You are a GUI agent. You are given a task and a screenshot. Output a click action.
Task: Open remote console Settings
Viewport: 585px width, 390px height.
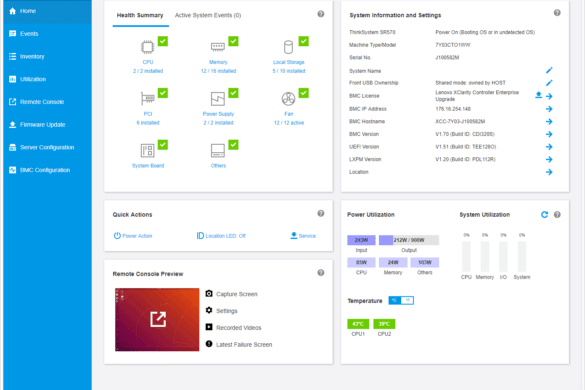point(221,311)
